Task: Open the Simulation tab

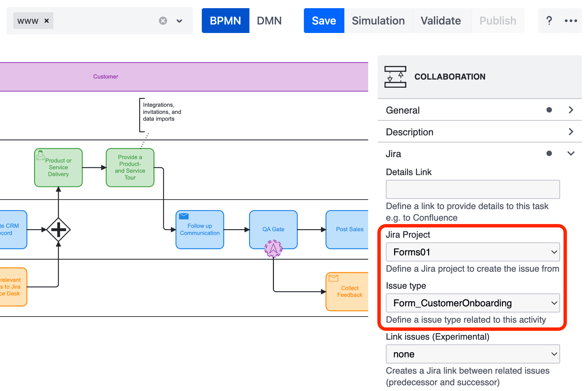Action: (378, 20)
